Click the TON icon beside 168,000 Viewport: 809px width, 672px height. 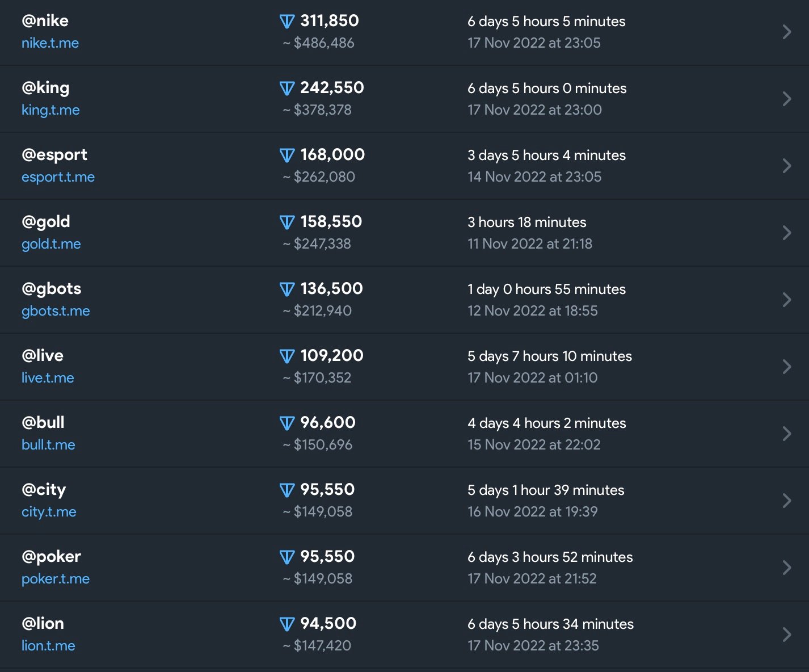point(287,156)
